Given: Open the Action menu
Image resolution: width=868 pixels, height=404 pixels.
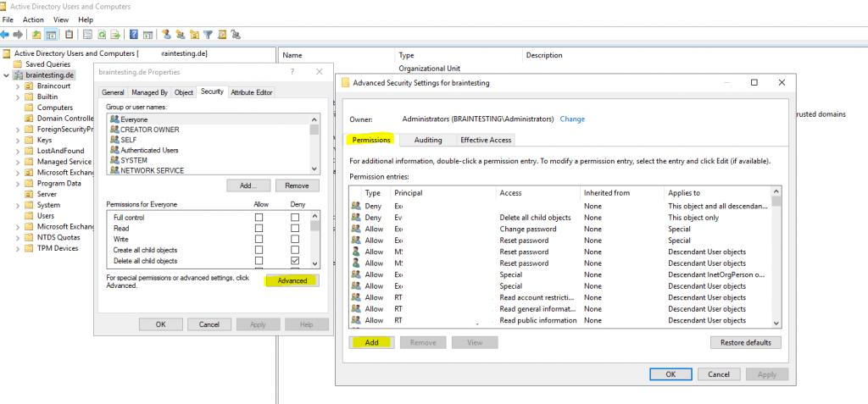Looking at the screenshot, I should (x=33, y=19).
